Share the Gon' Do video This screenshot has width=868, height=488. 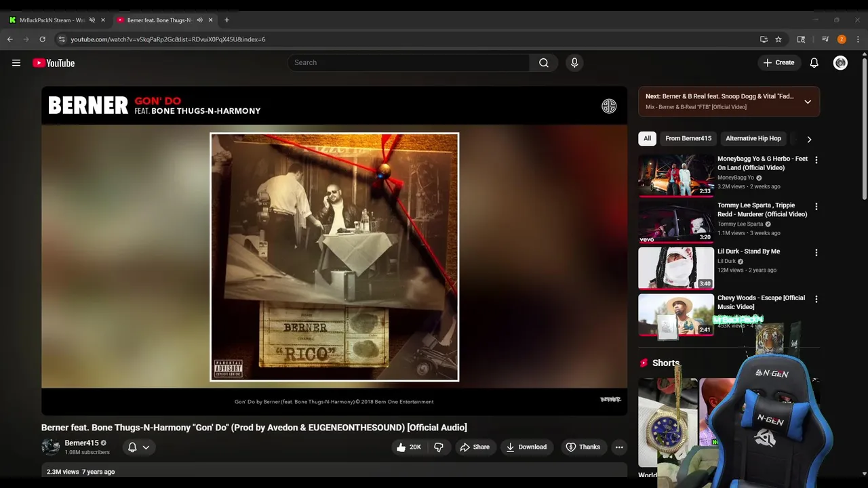pyautogui.click(x=474, y=447)
